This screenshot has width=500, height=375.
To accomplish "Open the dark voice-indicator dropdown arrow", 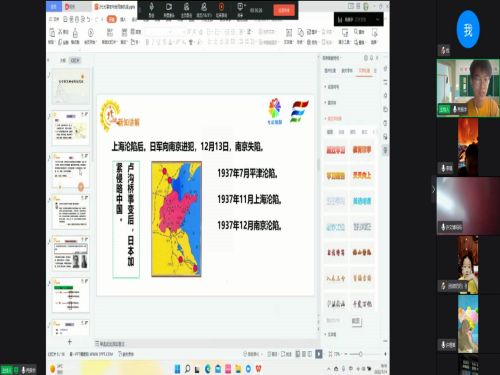I will (377, 20).
